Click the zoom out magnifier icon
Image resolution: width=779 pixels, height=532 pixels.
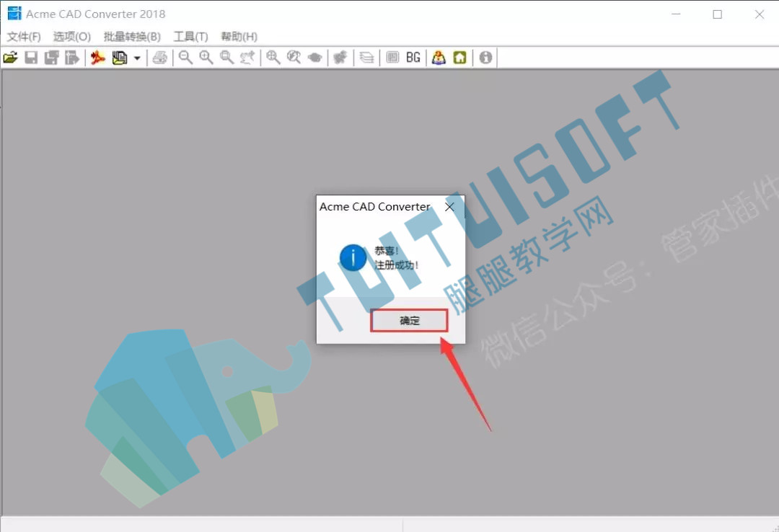pyautogui.click(x=186, y=58)
